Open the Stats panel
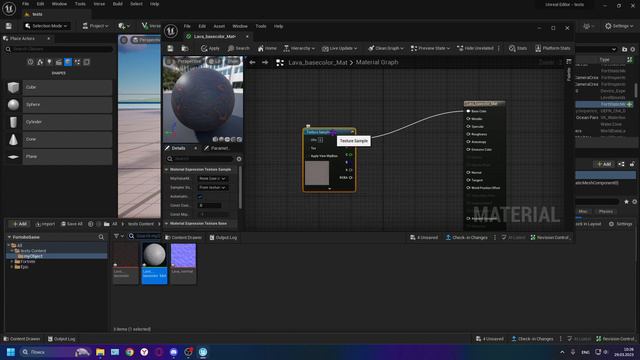The height and width of the screenshot is (360, 640). click(x=518, y=48)
